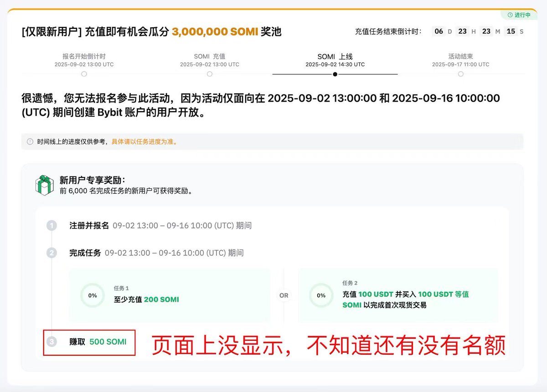
Task: Click the 任务 2 label
Action: [x=350, y=283]
